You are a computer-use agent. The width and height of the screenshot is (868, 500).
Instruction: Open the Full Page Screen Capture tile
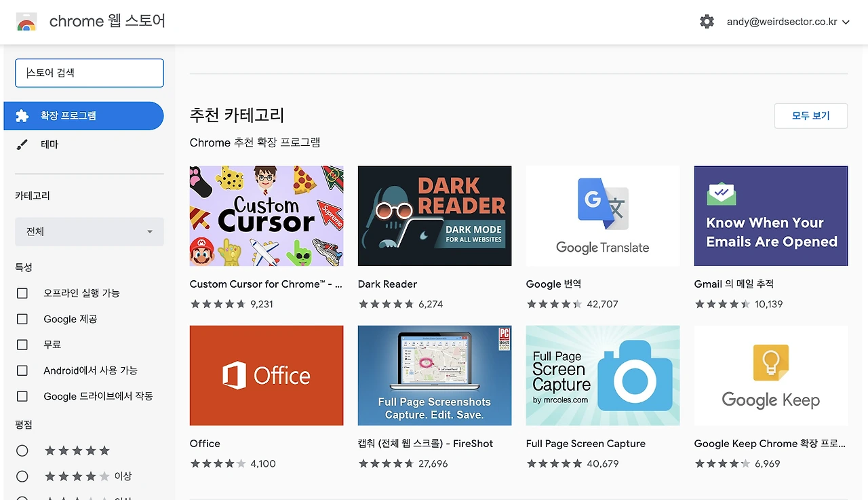(603, 375)
